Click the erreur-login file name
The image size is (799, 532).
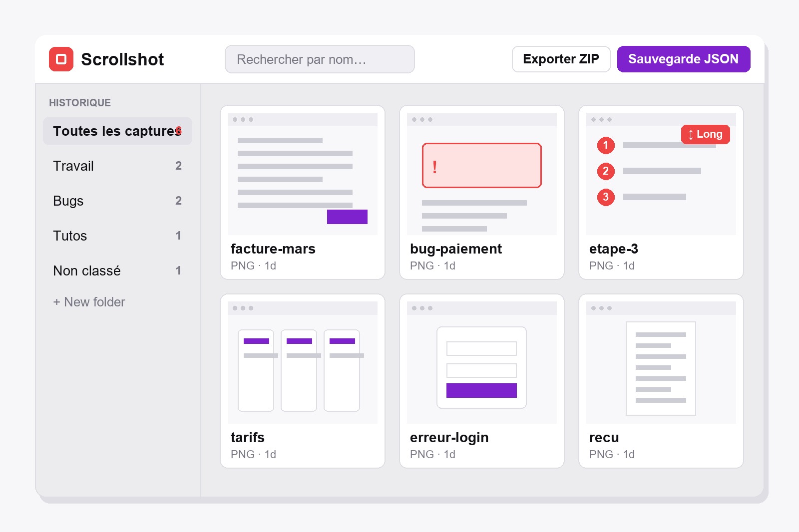click(x=449, y=437)
